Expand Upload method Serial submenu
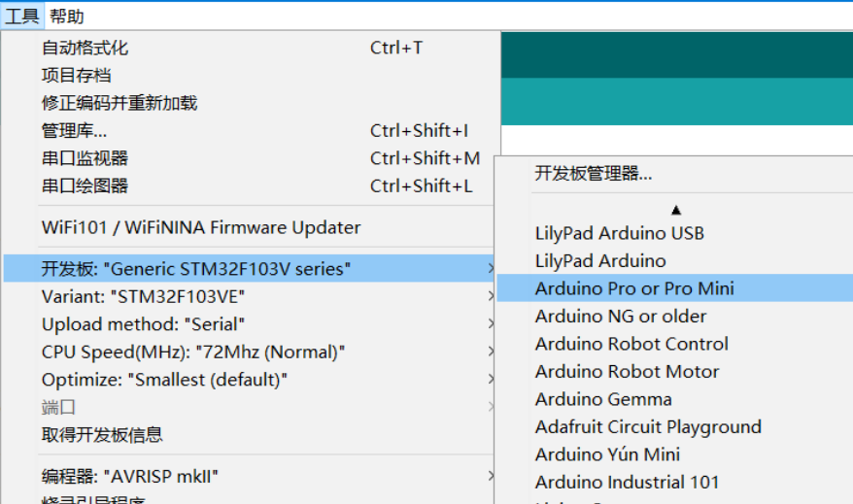This screenshot has height=504, width=853. tap(249, 324)
